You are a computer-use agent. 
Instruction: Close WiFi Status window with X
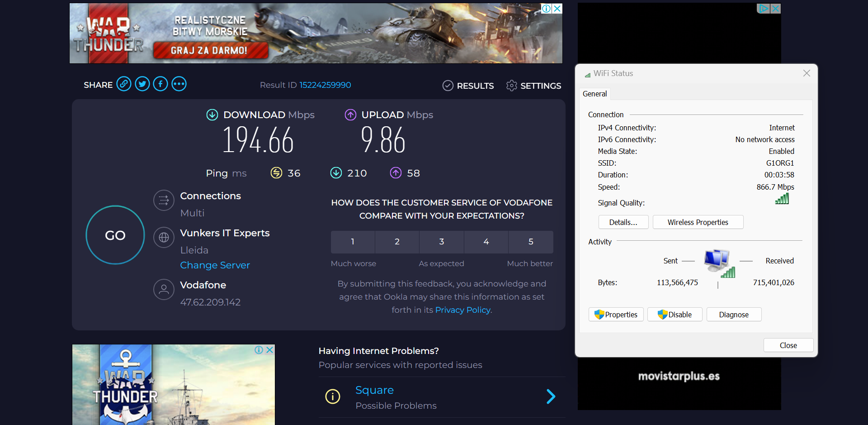point(807,73)
